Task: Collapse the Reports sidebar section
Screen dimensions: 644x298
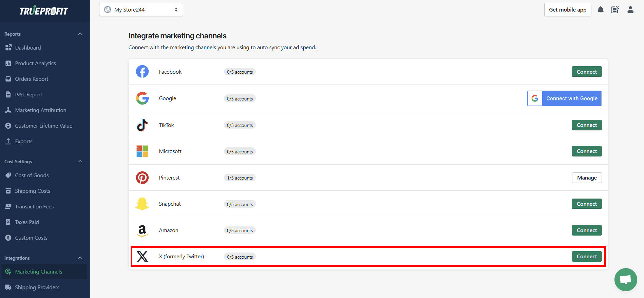Action: coord(80,34)
